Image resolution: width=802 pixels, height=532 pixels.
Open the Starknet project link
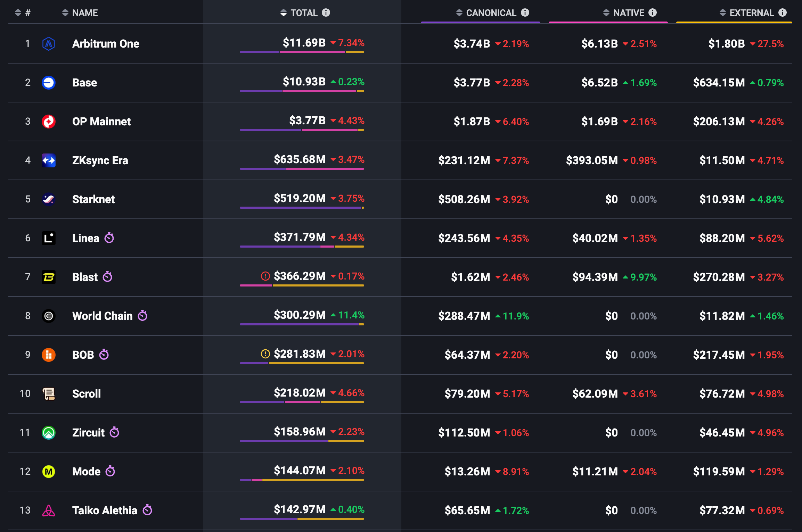tap(93, 199)
